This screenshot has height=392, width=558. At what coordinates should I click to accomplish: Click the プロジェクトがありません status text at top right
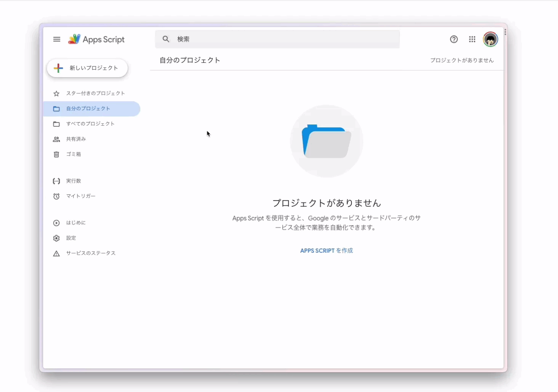[462, 60]
